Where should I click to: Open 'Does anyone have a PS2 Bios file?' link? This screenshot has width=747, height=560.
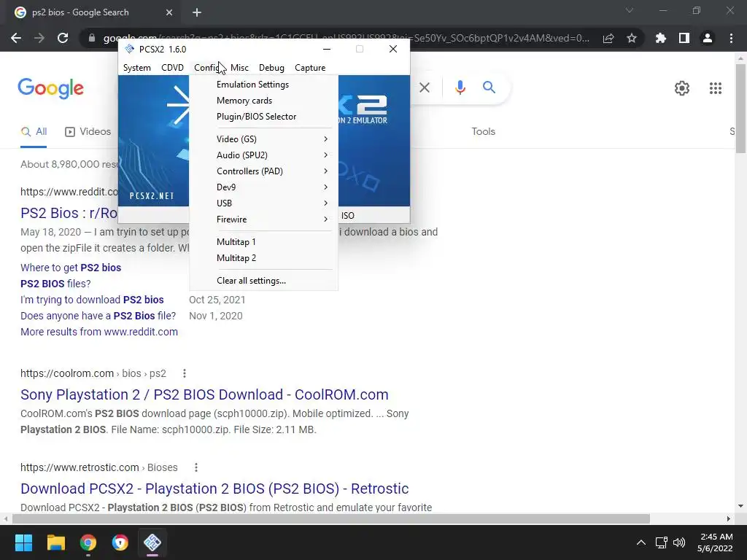click(x=98, y=316)
